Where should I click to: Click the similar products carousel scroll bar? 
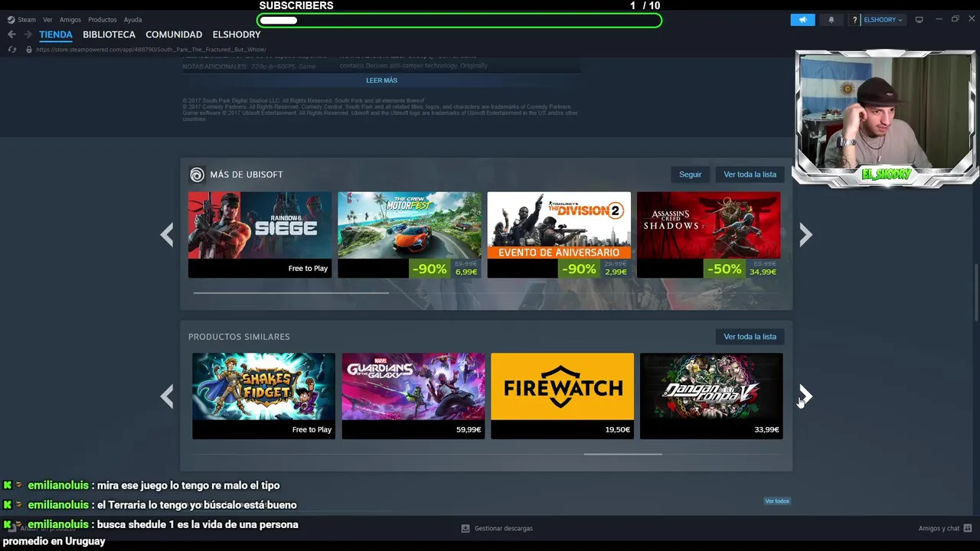(x=622, y=454)
